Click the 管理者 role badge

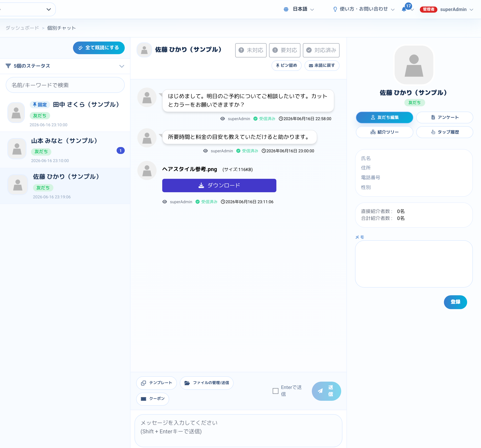point(428,9)
